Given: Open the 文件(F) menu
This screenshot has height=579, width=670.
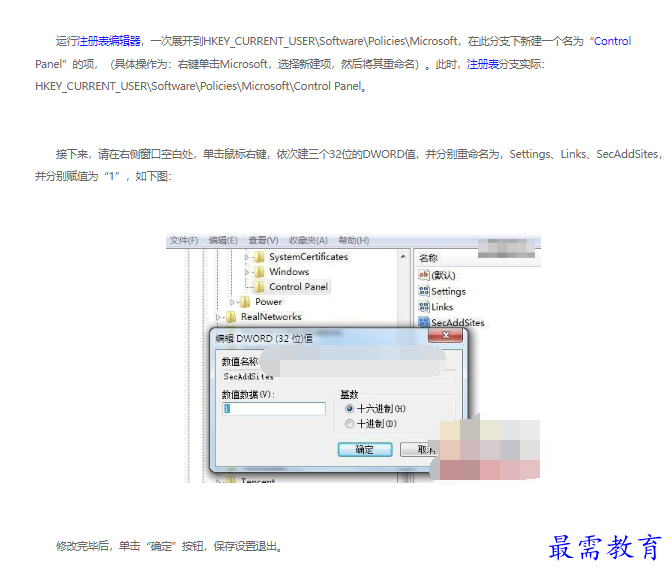Looking at the screenshot, I should [x=184, y=240].
